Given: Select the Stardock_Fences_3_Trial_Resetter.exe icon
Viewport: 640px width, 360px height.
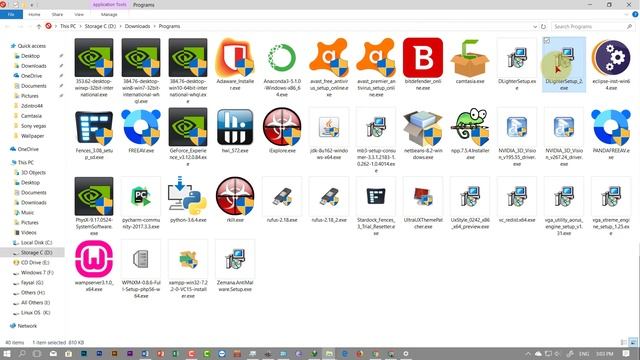Looking at the screenshot, I should coord(376,196).
